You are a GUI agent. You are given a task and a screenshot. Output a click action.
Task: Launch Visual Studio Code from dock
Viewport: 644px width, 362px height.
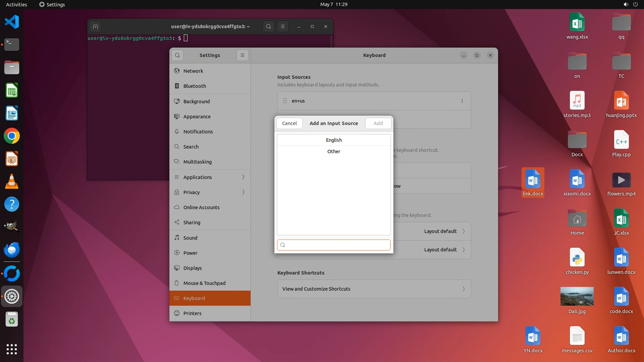coord(12,22)
